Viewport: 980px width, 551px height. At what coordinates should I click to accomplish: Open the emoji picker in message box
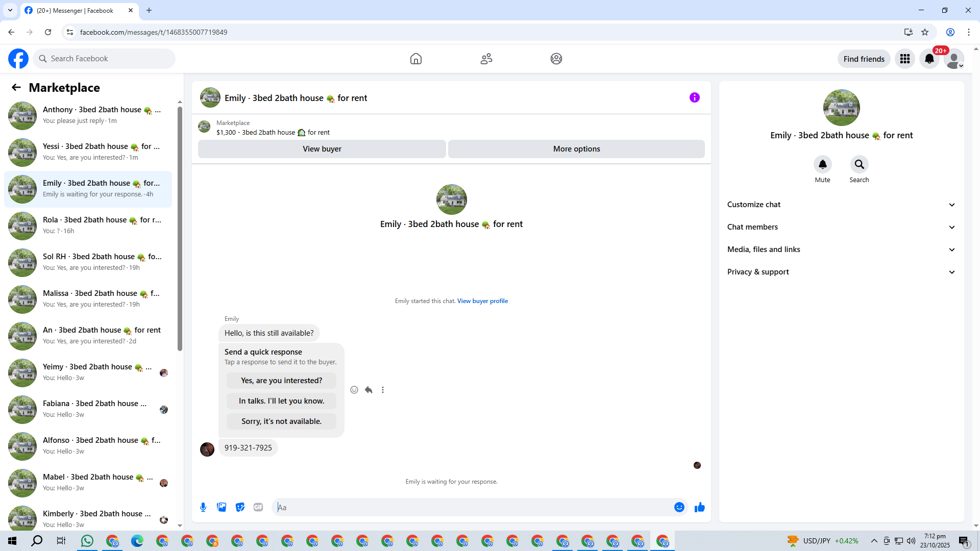click(x=679, y=507)
